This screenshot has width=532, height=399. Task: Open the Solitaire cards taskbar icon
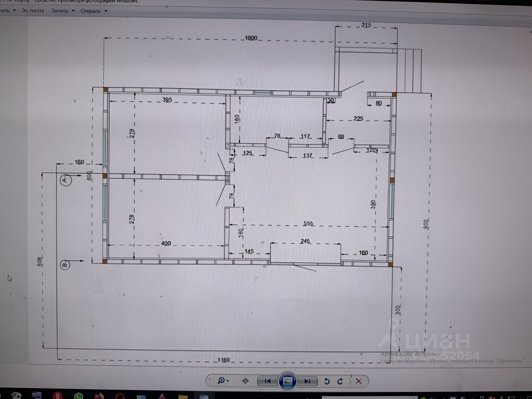(16, 396)
